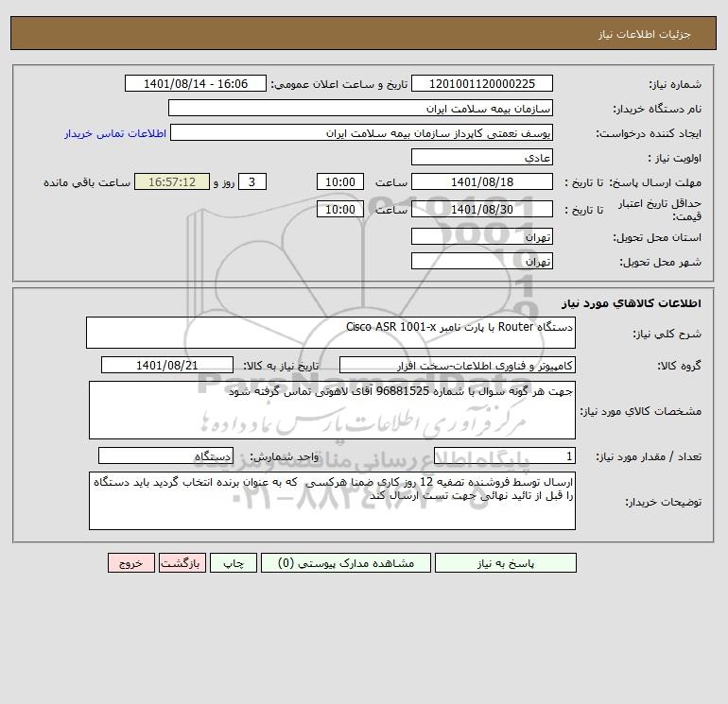Click the general description box Cisco ASR 1001-x
This screenshot has height=704, width=728.
pyautogui.click(x=331, y=333)
